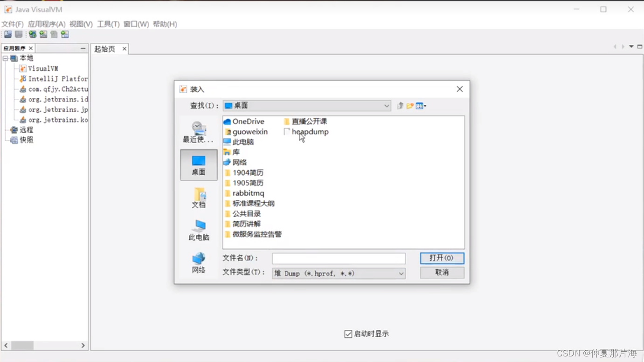Open the 工具(T) menu
Image resolution: width=644 pixels, height=362 pixels.
point(108,24)
